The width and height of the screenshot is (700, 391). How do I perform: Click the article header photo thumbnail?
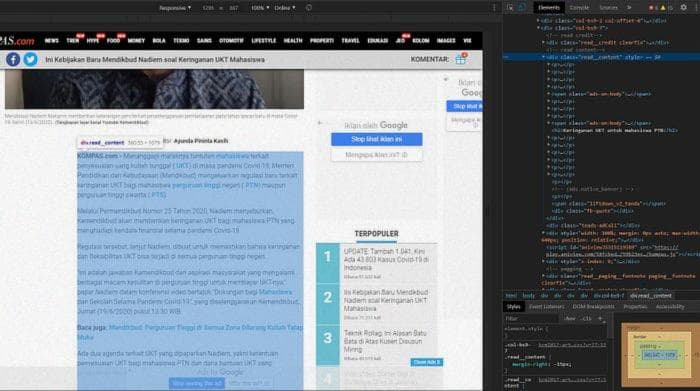[154, 89]
